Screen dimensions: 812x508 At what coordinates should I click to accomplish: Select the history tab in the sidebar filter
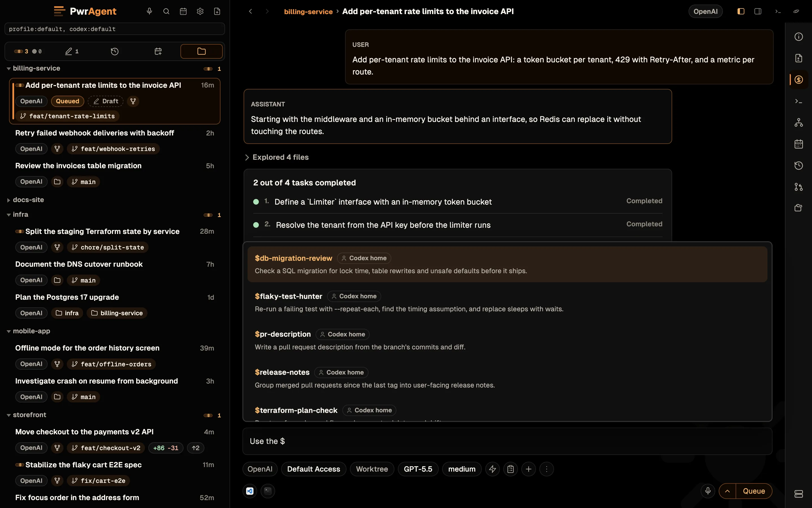(115, 51)
